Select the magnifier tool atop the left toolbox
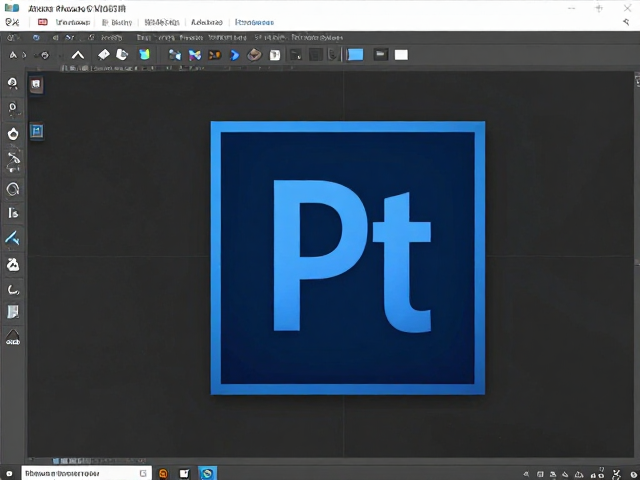The image size is (640, 480). (x=13, y=83)
